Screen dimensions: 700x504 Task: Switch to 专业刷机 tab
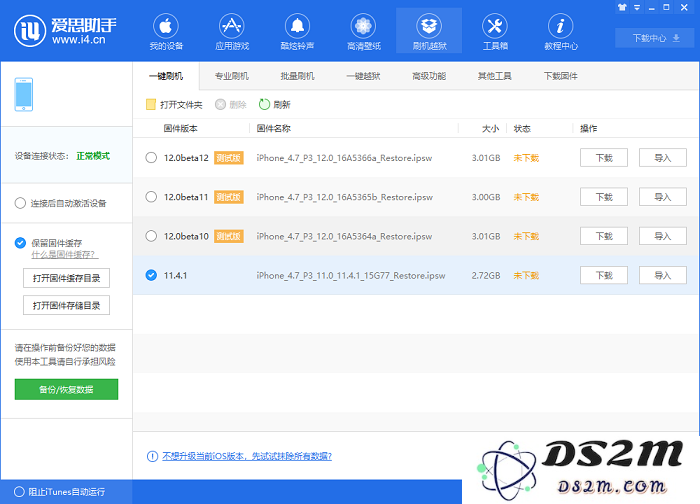232,76
